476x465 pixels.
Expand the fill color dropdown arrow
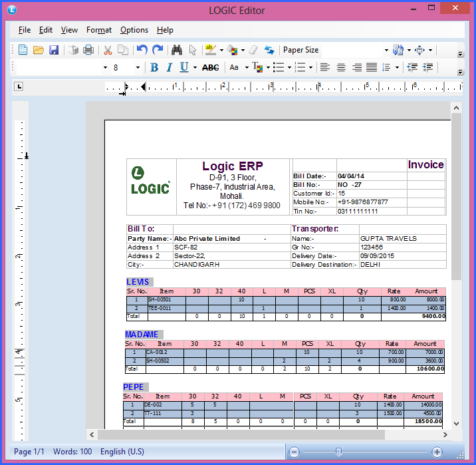(x=243, y=50)
